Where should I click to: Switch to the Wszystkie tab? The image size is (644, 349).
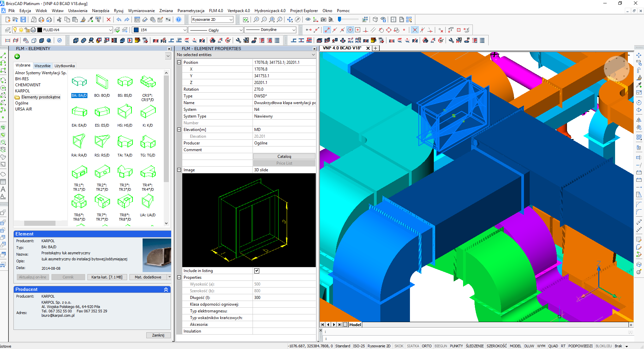pos(42,66)
